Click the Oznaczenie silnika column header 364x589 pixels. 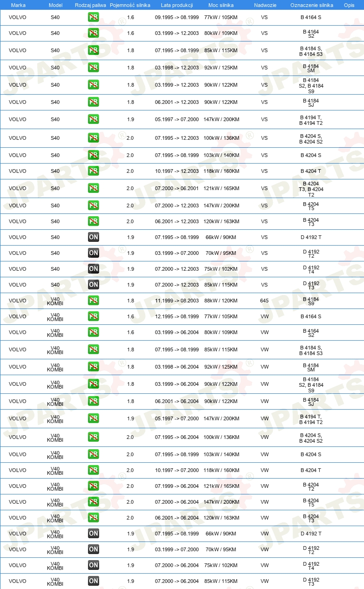[312, 5]
